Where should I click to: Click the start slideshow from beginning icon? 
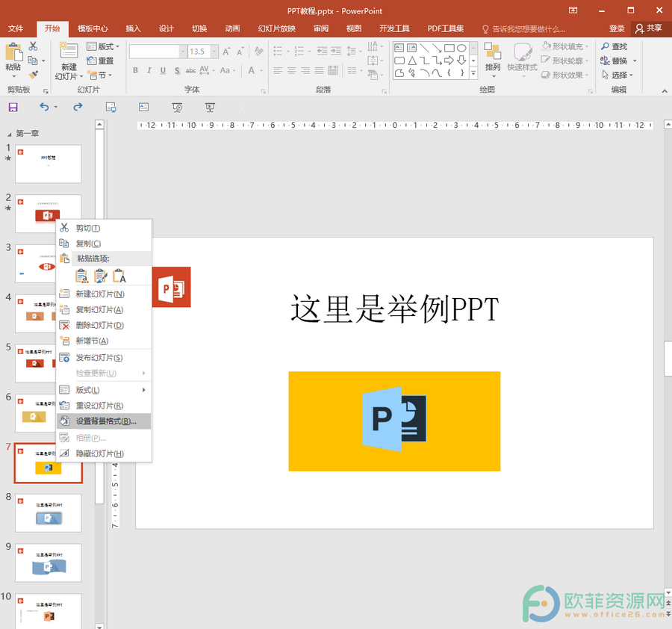[177, 107]
